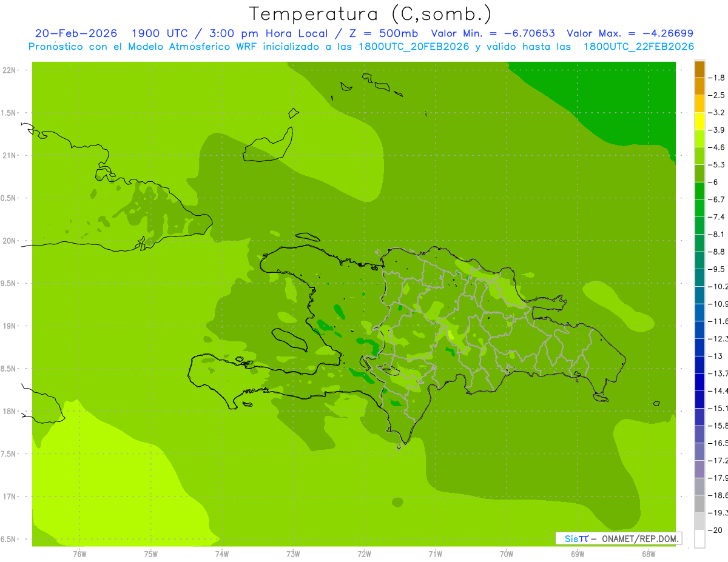Click the "-7.4" colorbar value

[717, 216]
